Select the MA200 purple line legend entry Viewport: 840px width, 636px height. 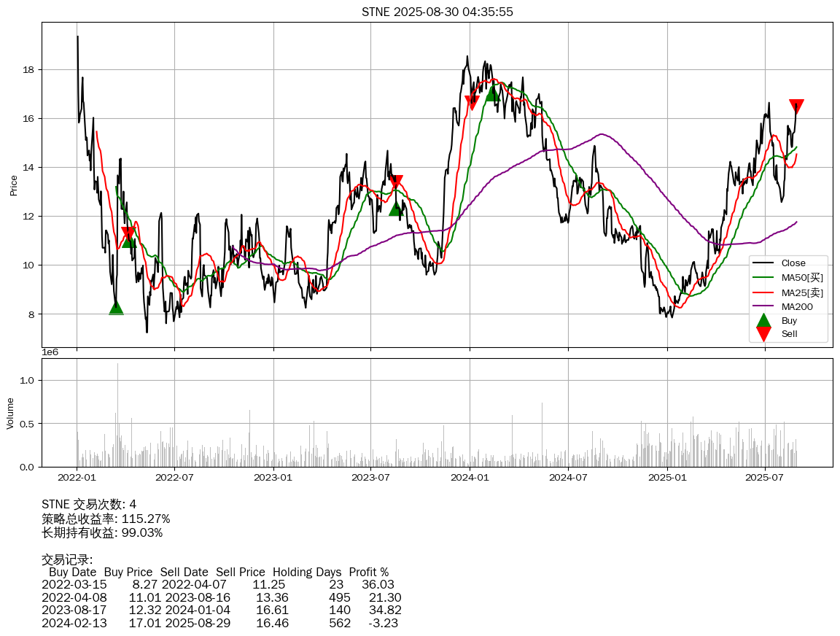[x=797, y=306]
